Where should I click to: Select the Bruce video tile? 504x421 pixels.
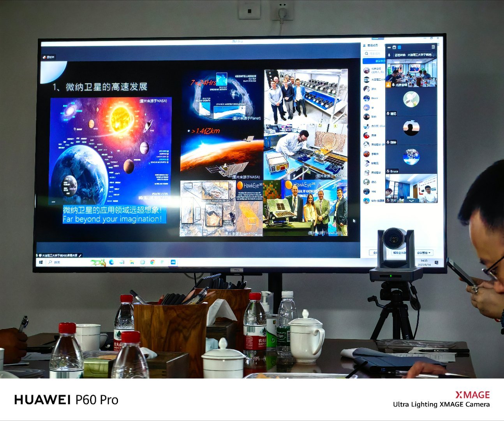point(411,159)
